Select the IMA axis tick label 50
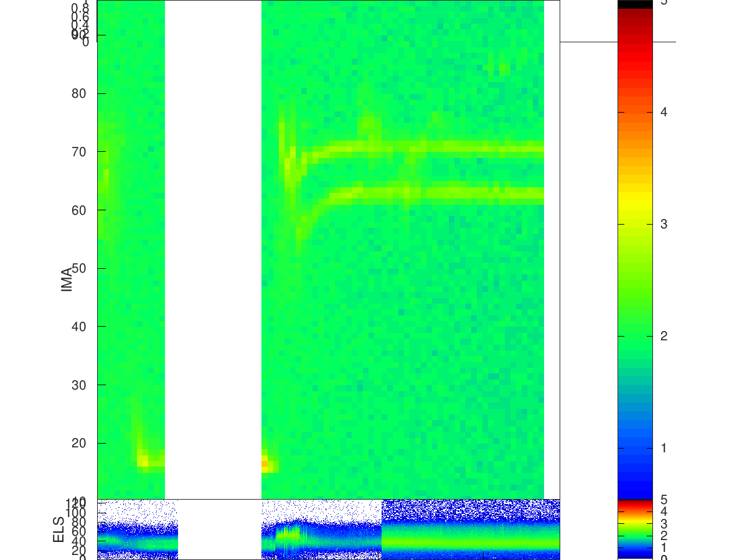This screenshot has width=747, height=560. pyautogui.click(x=79, y=268)
